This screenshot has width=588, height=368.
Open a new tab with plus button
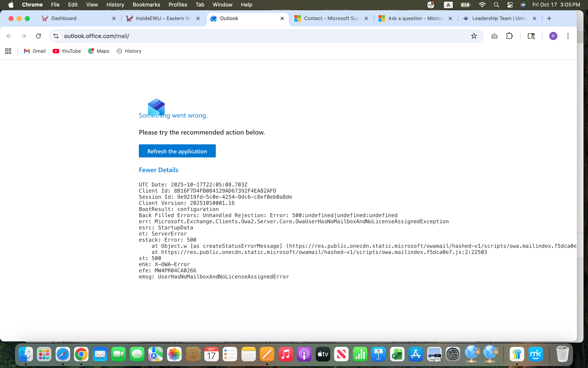549,18
